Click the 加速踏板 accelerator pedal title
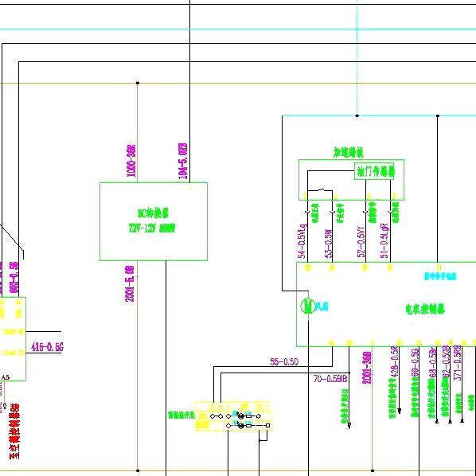This screenshot has width=476, height=476. (x=349, y=152)
